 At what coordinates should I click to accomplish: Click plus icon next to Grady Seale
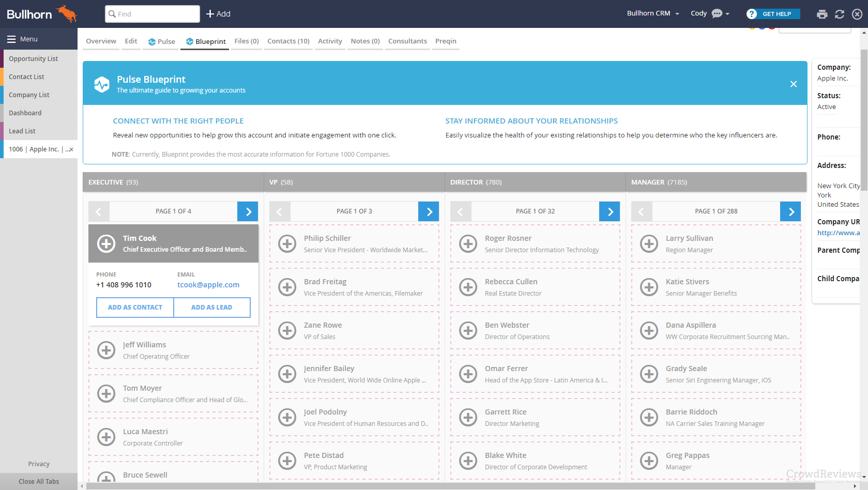pyautogui.click(x=649, y=374)
